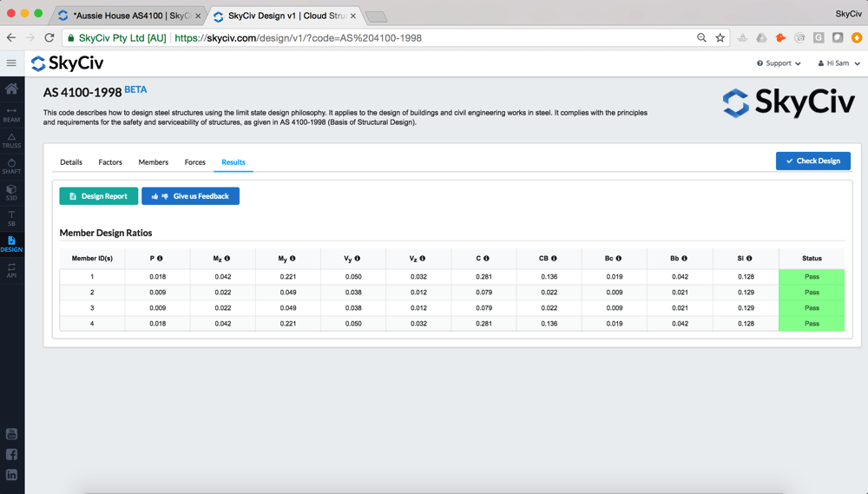868x494 pixels.
Task: Click Give us Feedback button
Action: click(190, 196)
